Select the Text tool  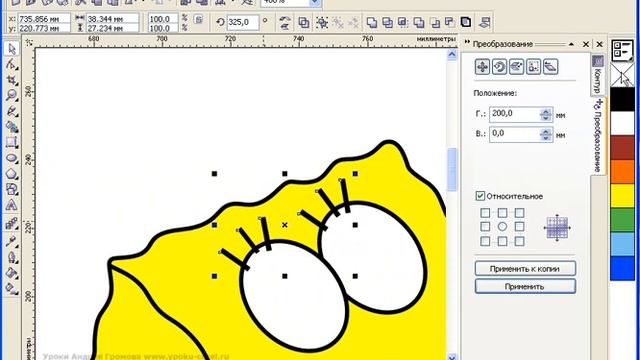click(11, 205)
